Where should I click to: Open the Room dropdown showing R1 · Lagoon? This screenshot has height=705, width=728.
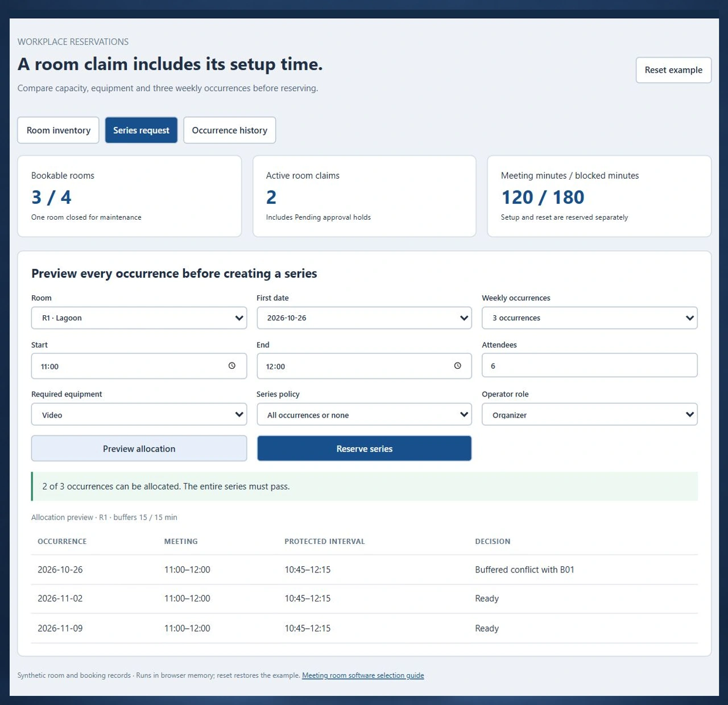(139, 318)
